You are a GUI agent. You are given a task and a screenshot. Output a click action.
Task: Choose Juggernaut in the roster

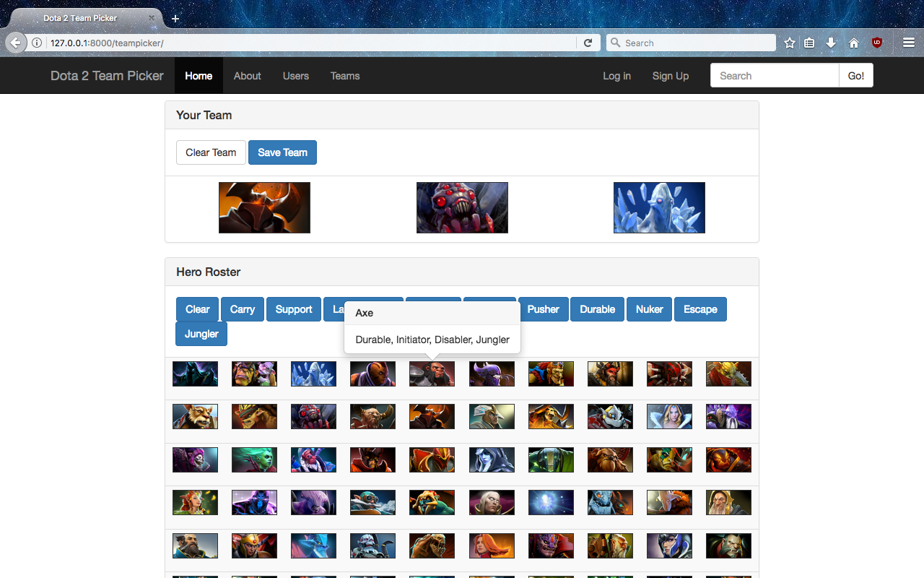coord(669,502)
